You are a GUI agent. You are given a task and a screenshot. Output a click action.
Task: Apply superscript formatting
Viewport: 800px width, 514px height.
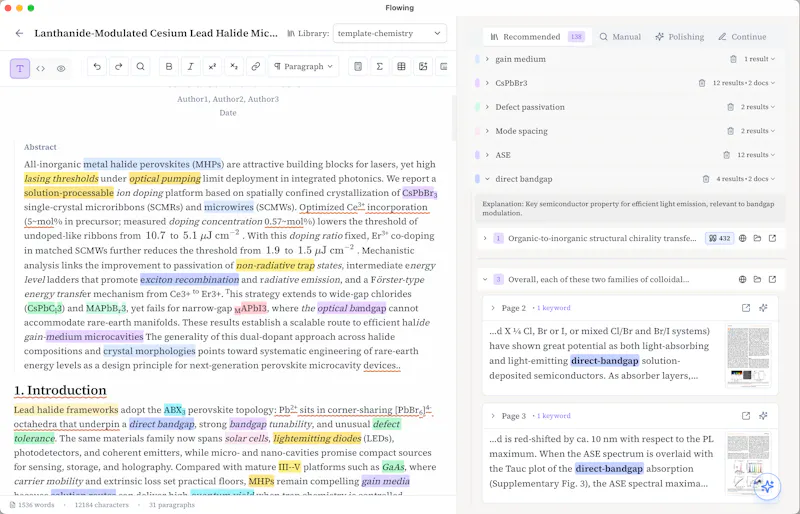[x=212, y=66]
